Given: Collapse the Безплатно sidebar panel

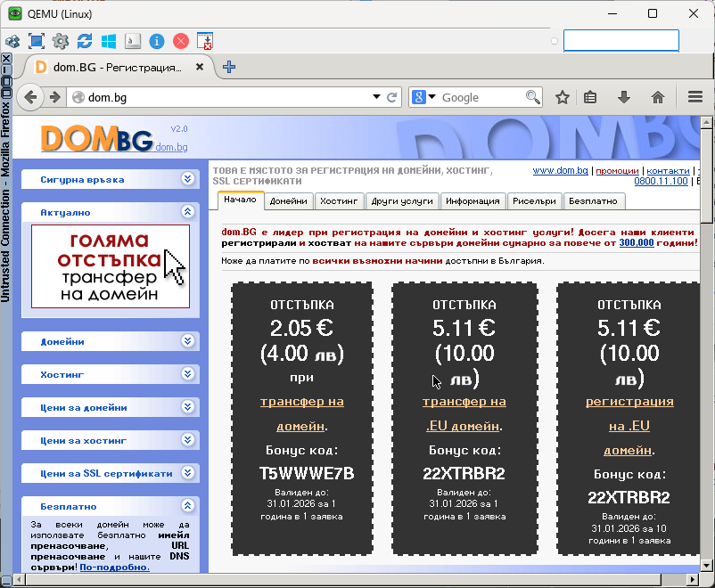Looking at the screenshot, I should [188, 505].
